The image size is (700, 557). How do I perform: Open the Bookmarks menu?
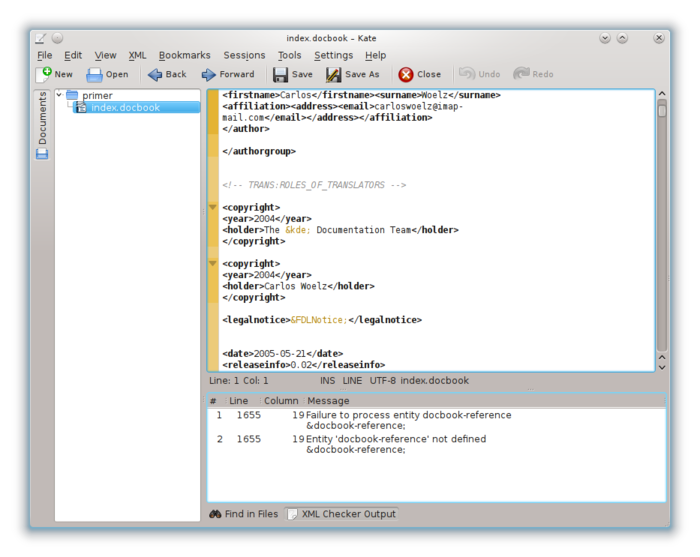184,55
